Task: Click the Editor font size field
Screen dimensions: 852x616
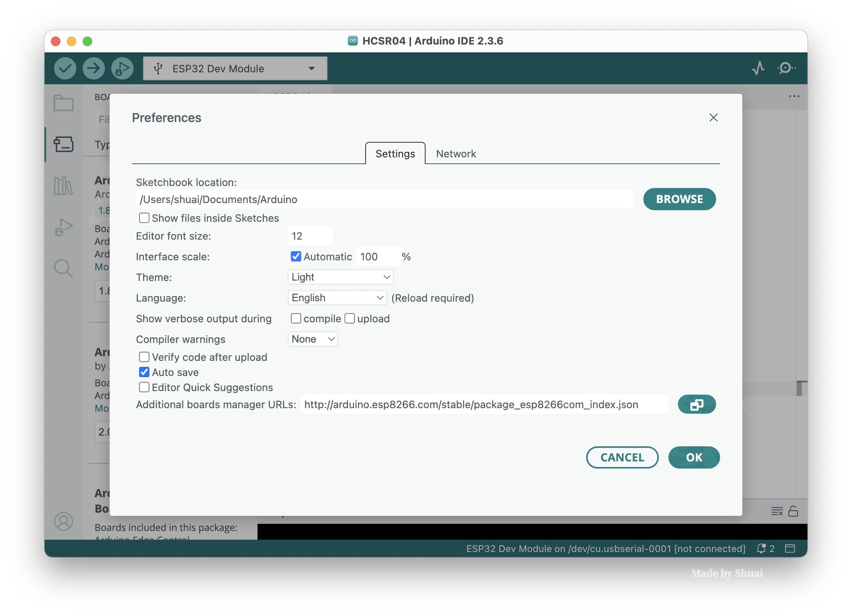Action: click(x=310, y=236)
